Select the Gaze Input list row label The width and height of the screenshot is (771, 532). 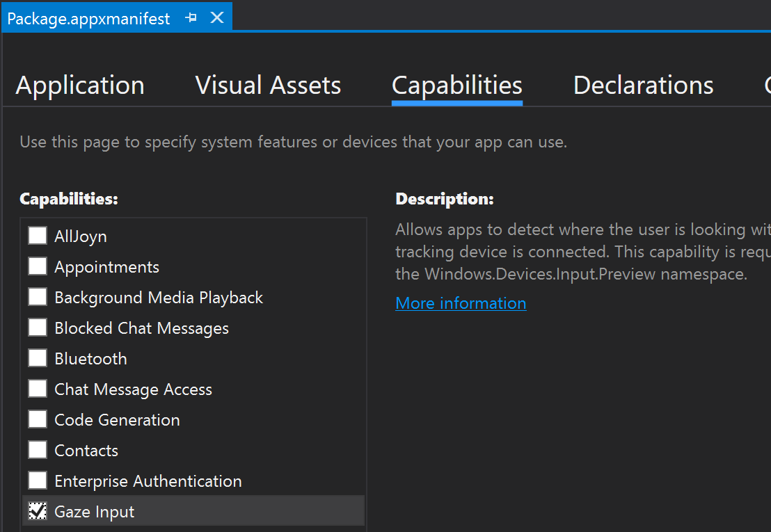point(95,512)
